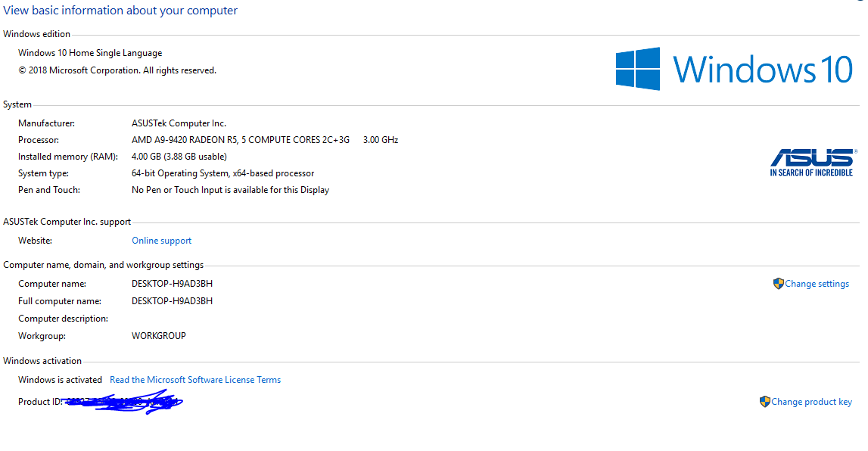Click the System section divider label
Image resolution: width=868 pixels, height=451 pixels.
17,104
